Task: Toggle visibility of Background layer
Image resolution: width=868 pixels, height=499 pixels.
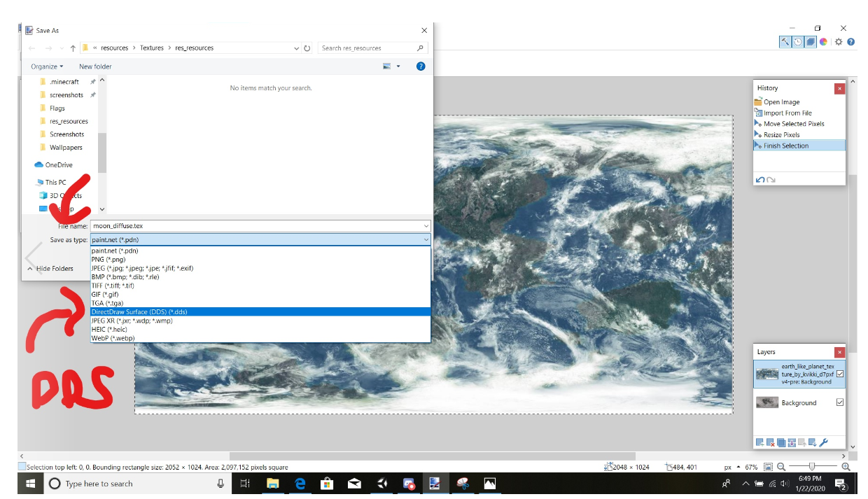Action: click(x=839, y=402)
